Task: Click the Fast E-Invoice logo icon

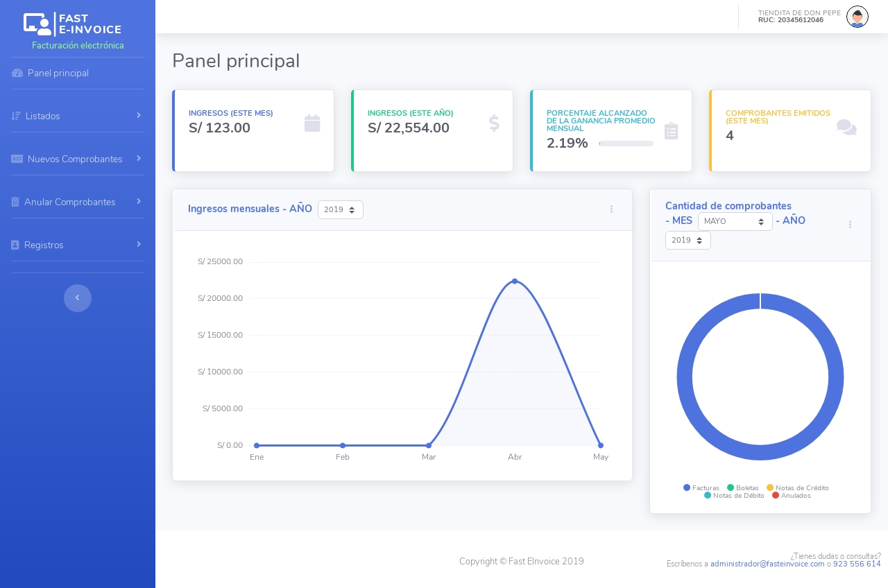Action: point(37,24)
